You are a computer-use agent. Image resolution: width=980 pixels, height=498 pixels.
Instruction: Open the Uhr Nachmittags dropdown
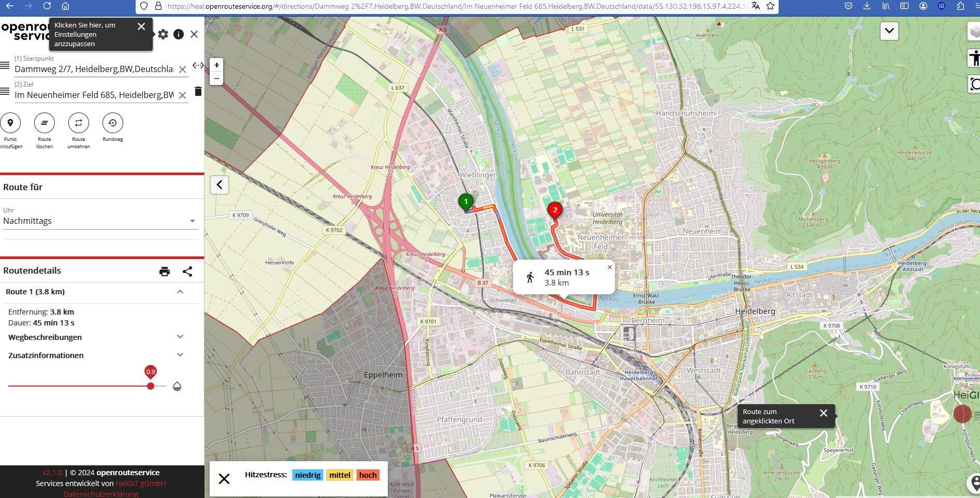[99, 221]
